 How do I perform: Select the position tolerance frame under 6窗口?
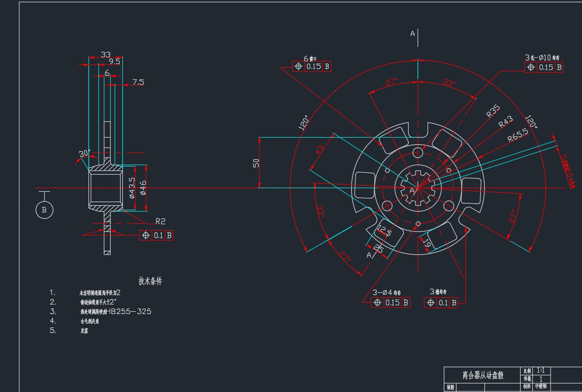tap(312, 66)
